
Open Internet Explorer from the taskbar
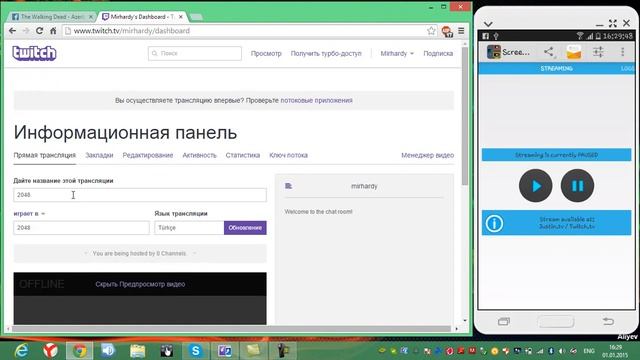point(21,351)
